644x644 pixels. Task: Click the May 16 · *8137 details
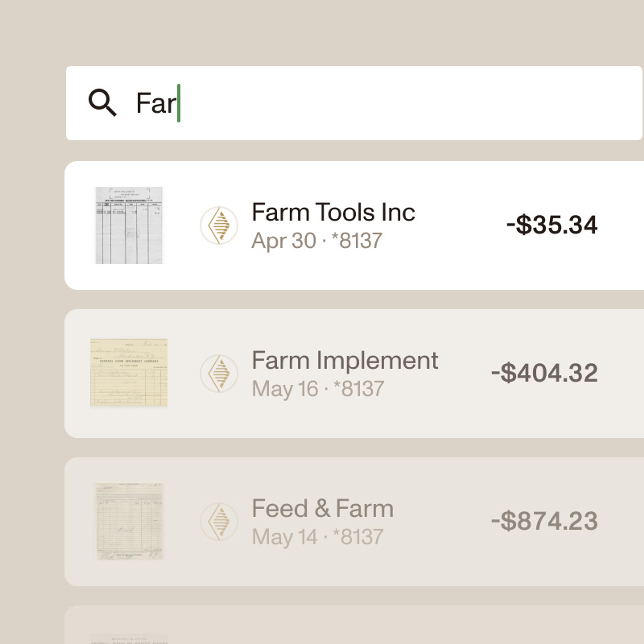click(318, 389)
